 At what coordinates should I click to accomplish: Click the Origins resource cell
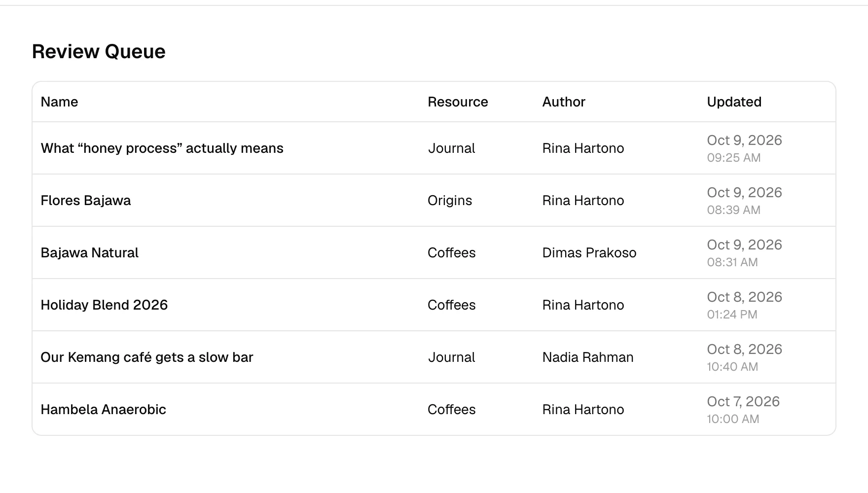pyautogui.click(x=450, y=201)
